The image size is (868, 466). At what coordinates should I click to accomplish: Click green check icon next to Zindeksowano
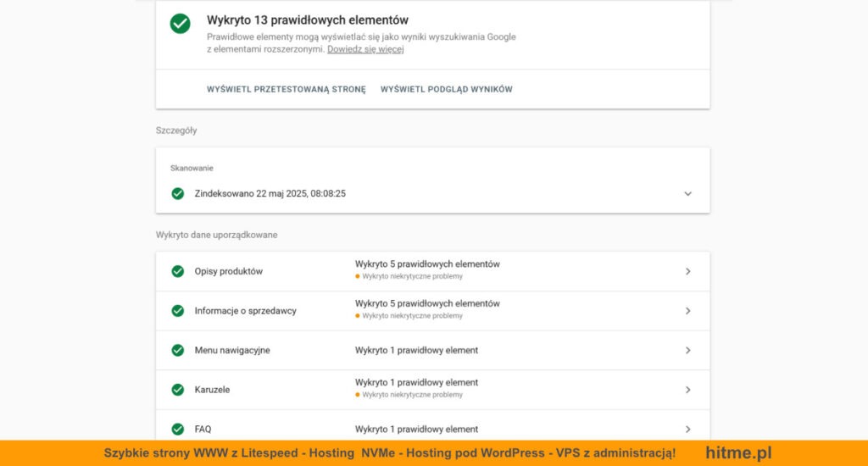tap(178, 193)
